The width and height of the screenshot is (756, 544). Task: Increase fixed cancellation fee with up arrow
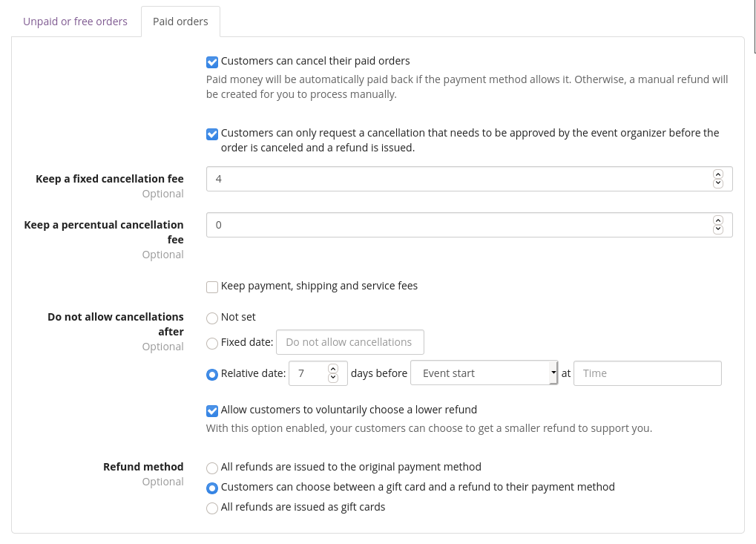(x=717, y=174)
